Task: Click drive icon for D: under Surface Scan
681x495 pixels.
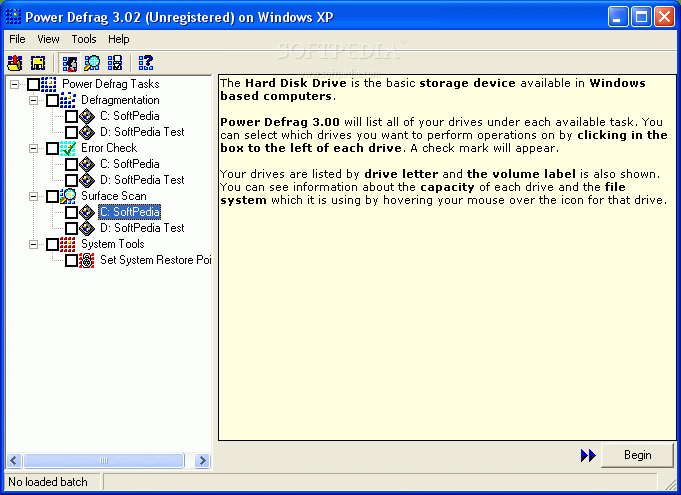Action: (87, 228)
